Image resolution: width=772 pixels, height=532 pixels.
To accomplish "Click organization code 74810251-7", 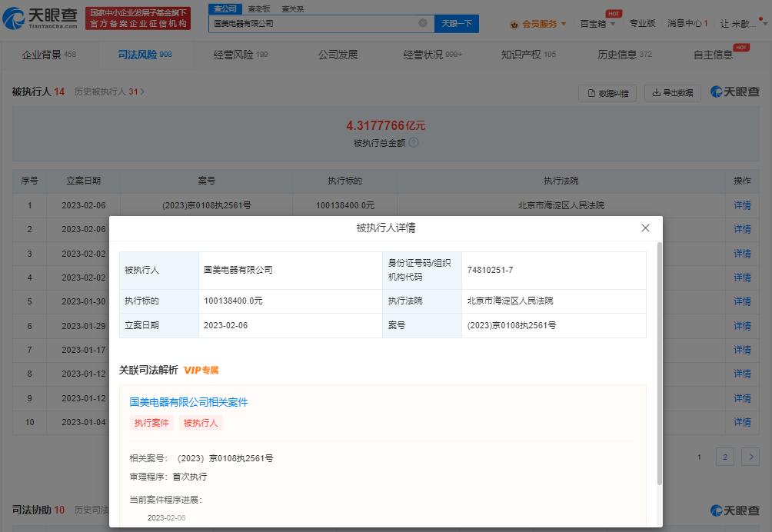I will click(x=490, y=270).
